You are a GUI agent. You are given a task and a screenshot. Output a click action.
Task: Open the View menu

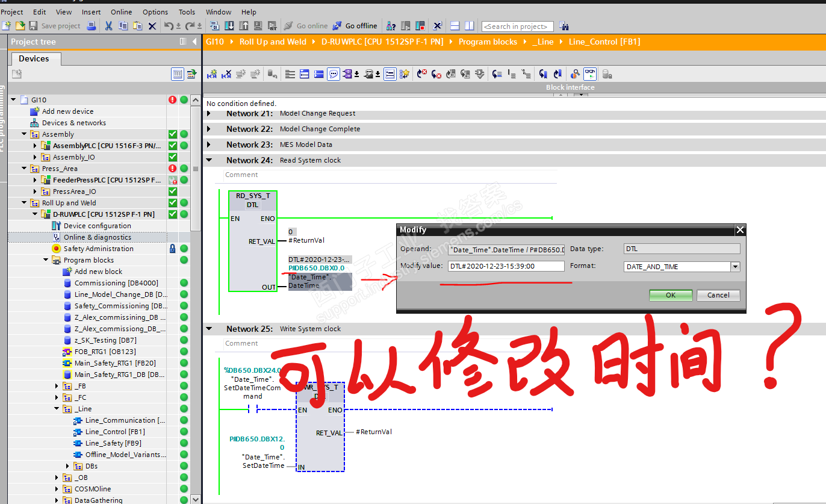(x=64, y=12)
